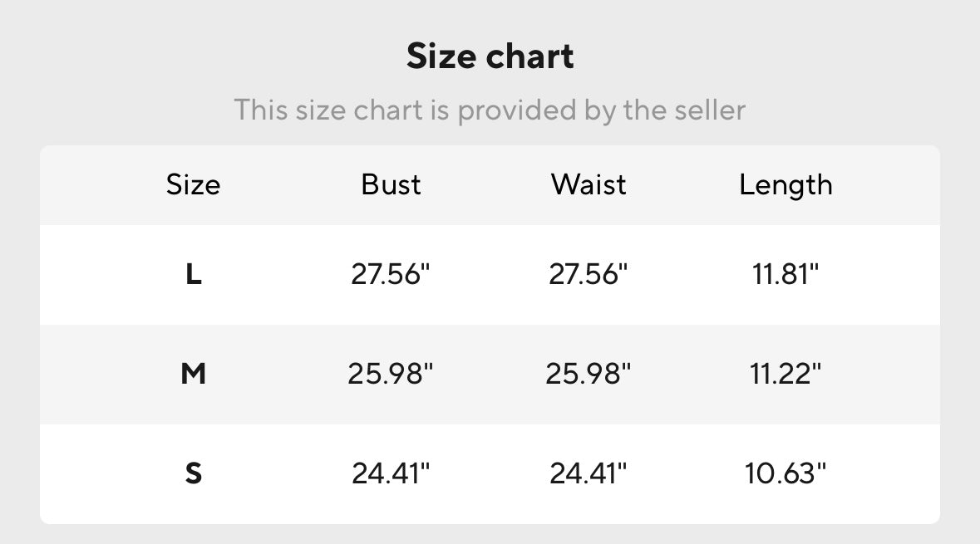Click the 11.22" Length value
This screenshot has height=544, width=980.
[785, 374]
